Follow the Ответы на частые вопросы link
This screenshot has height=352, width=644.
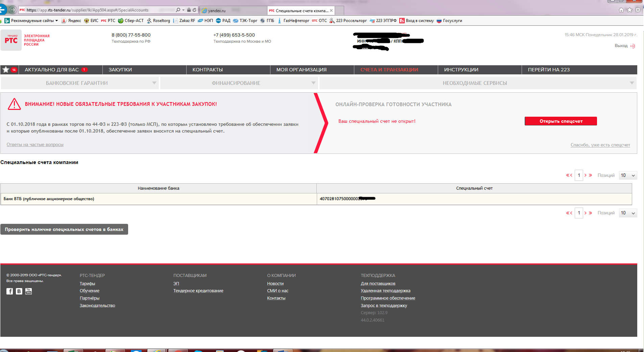click(x=35, y=145)
